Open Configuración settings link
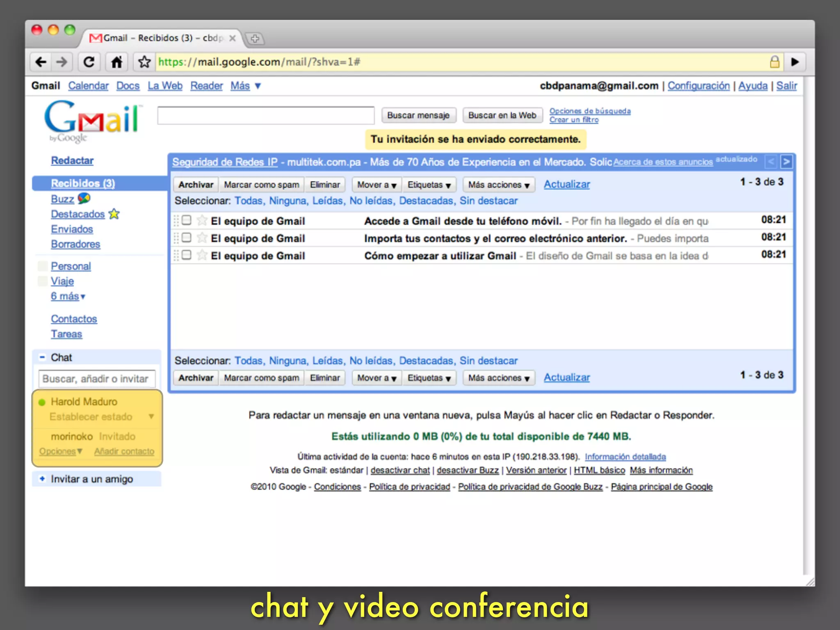The width and height of the screenshot is (840, 630). coord(698,86)
